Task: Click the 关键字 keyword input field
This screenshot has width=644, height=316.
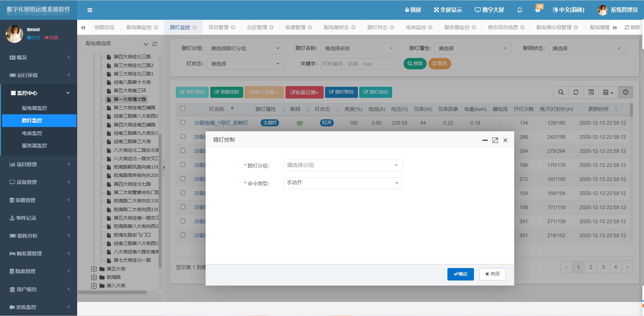Action: tap(359, 64)
